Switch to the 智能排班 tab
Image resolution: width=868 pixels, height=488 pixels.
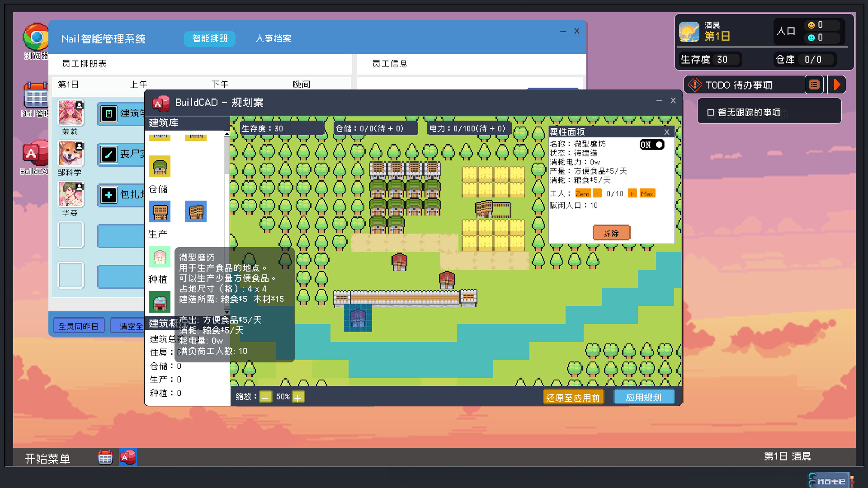[x=210, y=39]
